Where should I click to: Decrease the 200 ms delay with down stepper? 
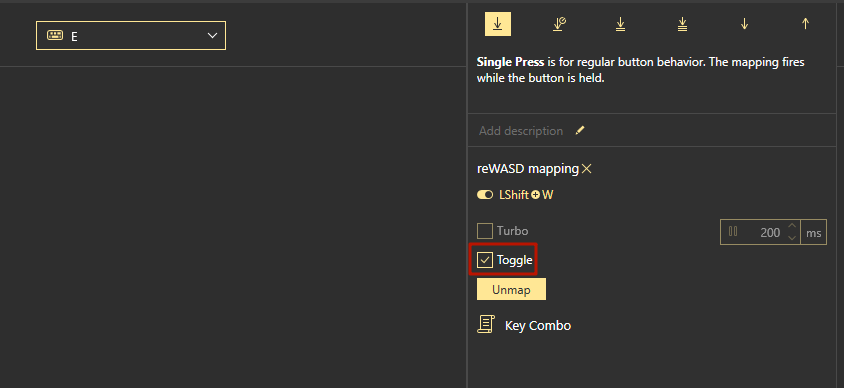792,237
